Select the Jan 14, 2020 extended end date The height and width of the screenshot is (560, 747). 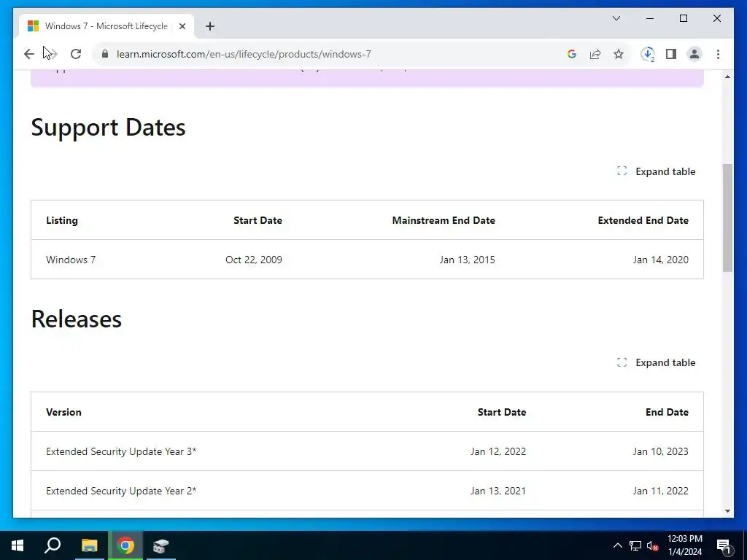[x=660, y=260]
